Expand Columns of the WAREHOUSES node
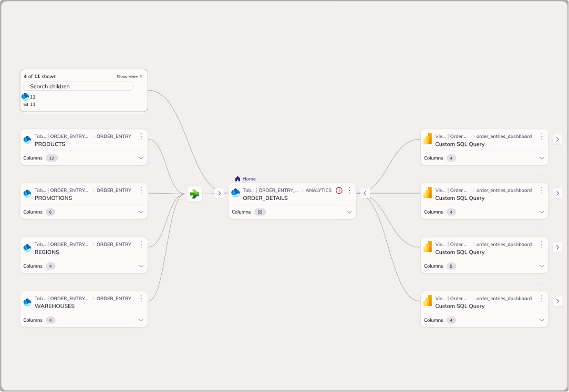Viewport: 569px width, 392px height. coord(141,320)
